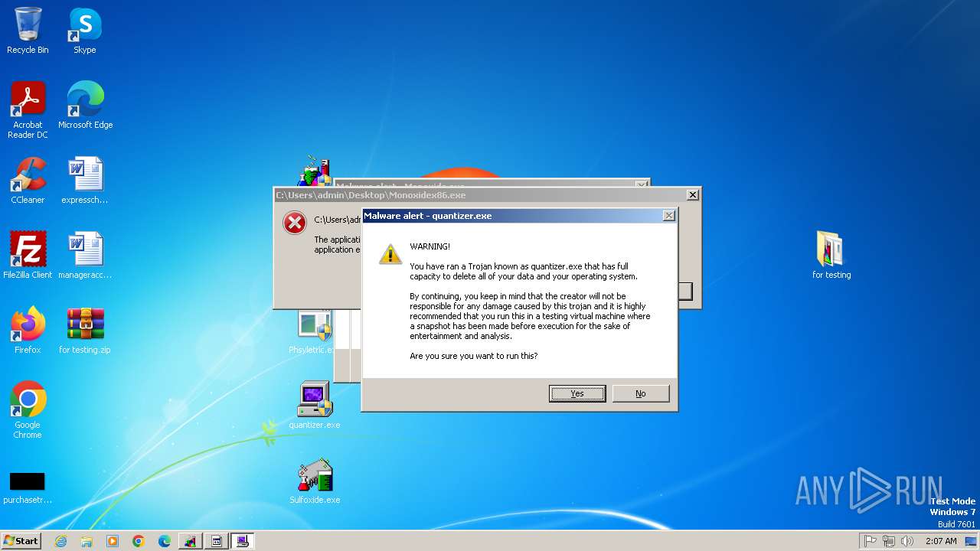Select the for testing.zip archive
Screen dimensions: 980x551
point(85,331)
